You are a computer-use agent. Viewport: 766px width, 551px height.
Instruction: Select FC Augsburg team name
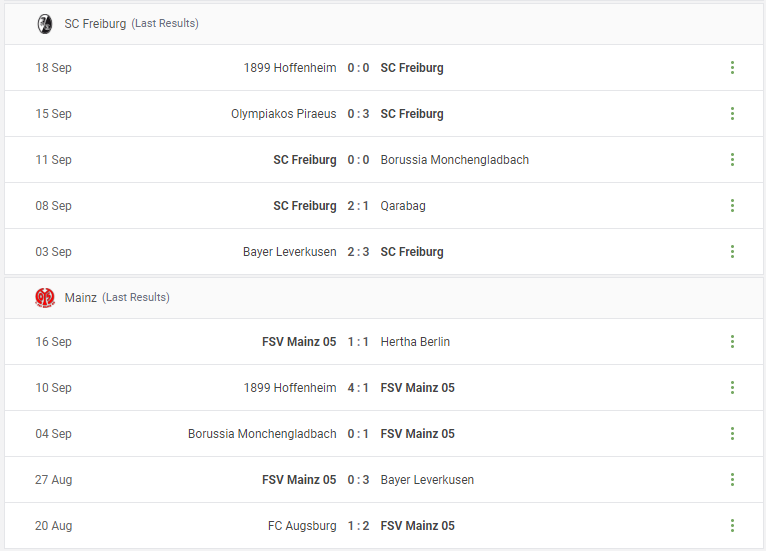pos(302,526)
